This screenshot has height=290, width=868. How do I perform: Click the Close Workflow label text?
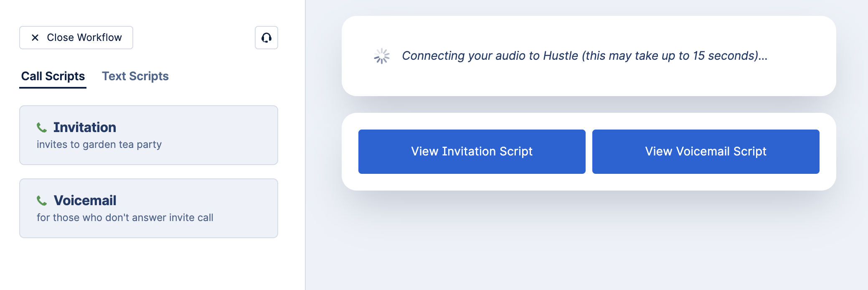click(84, 38)
